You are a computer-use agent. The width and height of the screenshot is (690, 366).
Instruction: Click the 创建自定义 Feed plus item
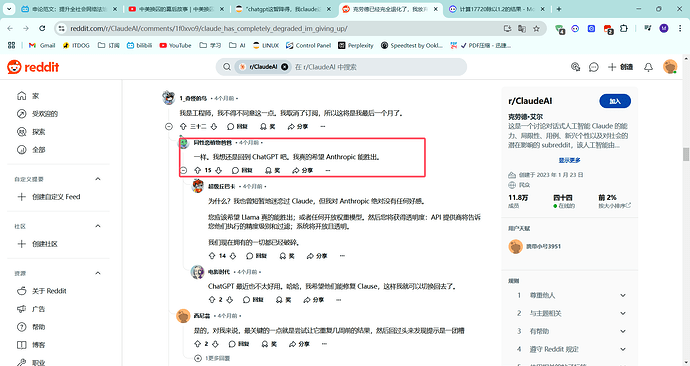pos(48,197)
